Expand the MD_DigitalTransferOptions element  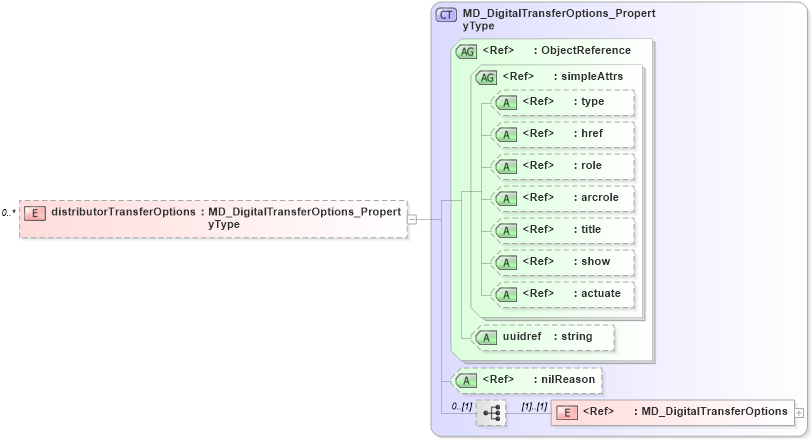click(799, 413)
